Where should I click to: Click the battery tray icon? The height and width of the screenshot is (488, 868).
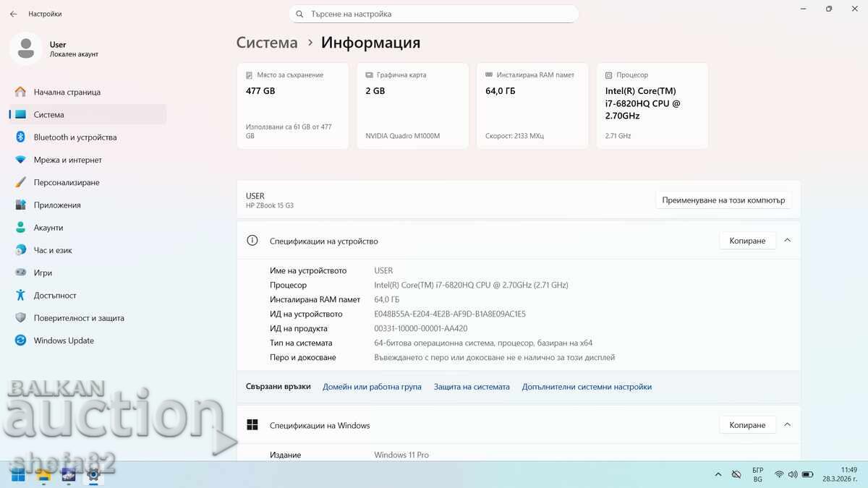807,474
